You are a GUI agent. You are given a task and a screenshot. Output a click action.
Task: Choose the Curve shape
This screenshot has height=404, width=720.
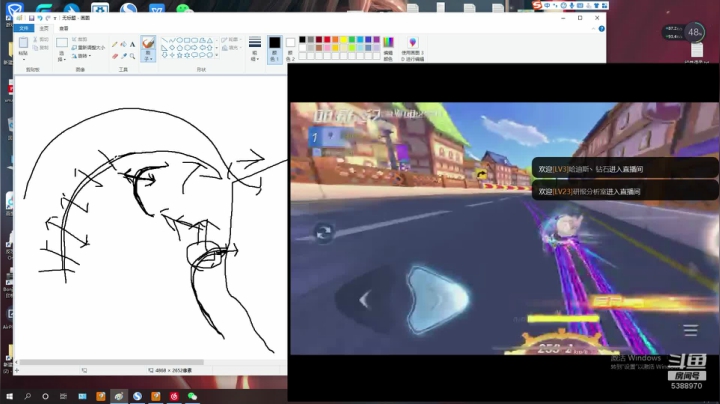[172, 40]
